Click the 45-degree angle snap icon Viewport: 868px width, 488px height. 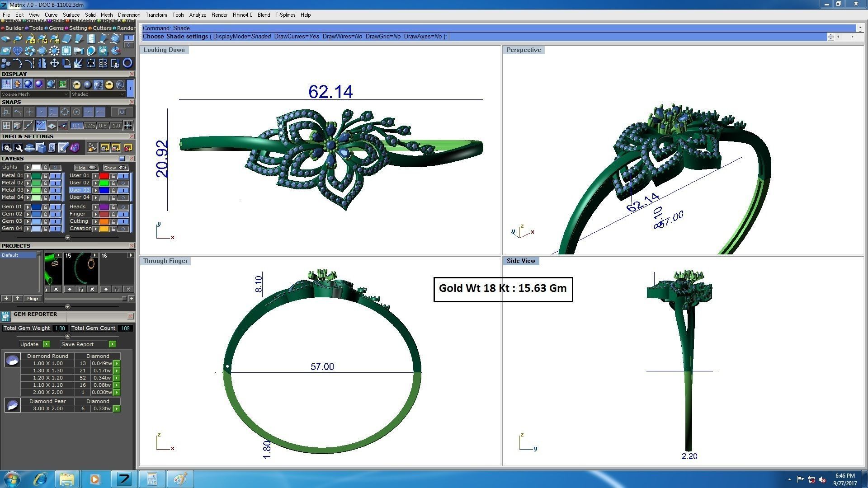coord(41,126)
